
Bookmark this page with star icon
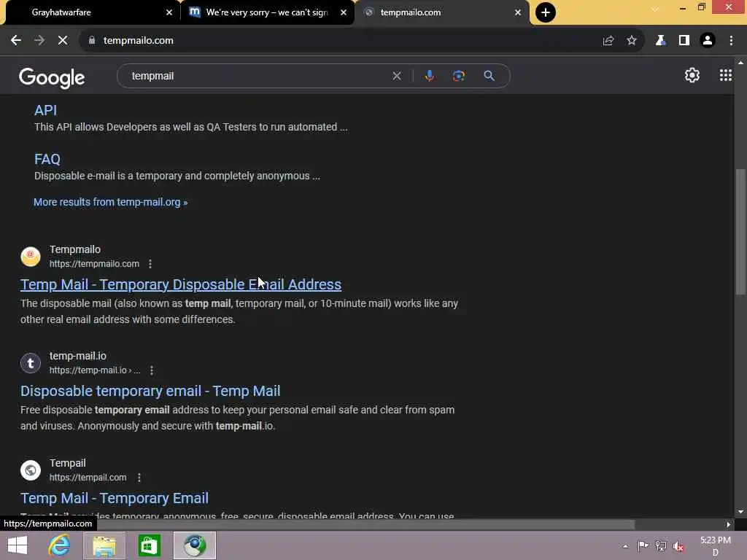pos(632,41)
